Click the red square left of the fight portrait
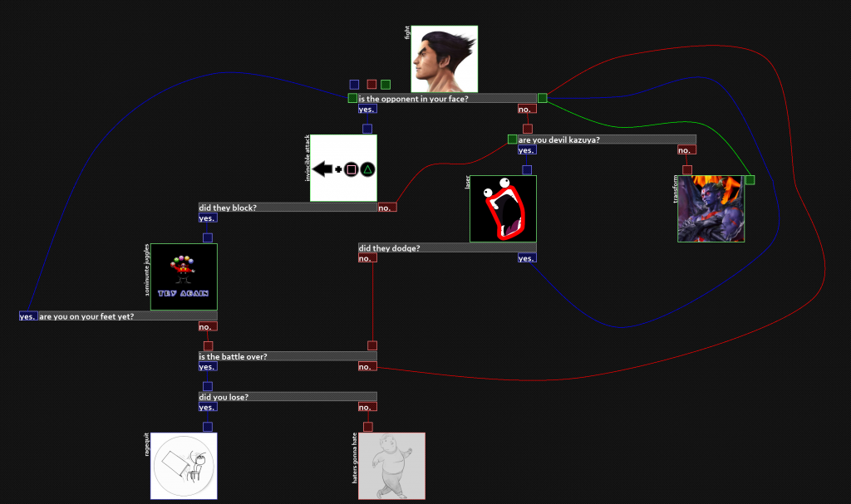 (x=371, y=84)
